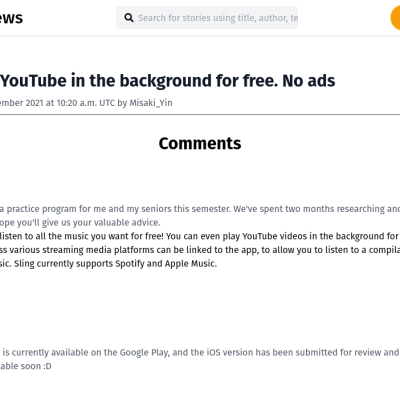The width and height of the screenshot is (400, 400).
Task: Click the line 'listen to all the music you want'
Action: point(200,236)
